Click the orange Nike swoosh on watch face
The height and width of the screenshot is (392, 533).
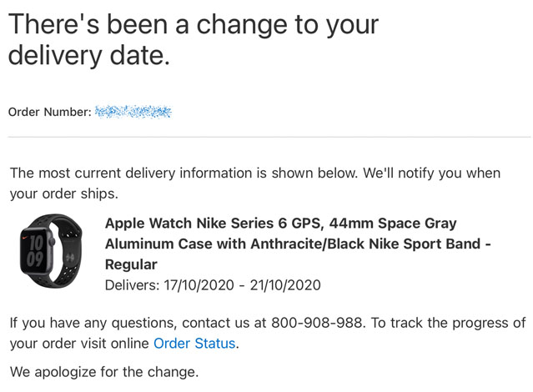click(x=26, y=237)
